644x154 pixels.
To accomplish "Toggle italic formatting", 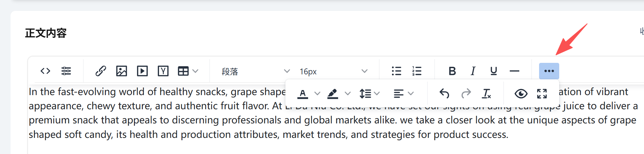I will [473, 71].
